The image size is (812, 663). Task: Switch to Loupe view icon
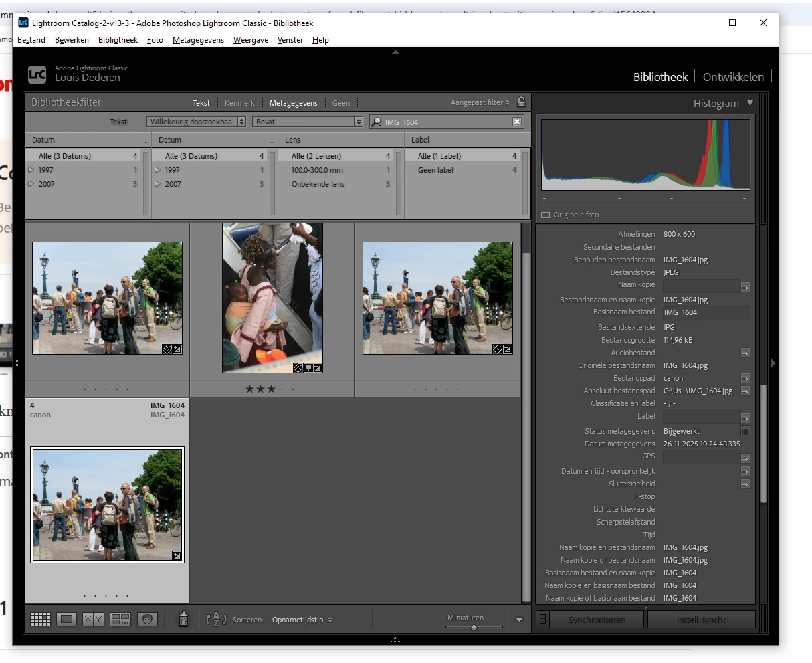[66, 620]
